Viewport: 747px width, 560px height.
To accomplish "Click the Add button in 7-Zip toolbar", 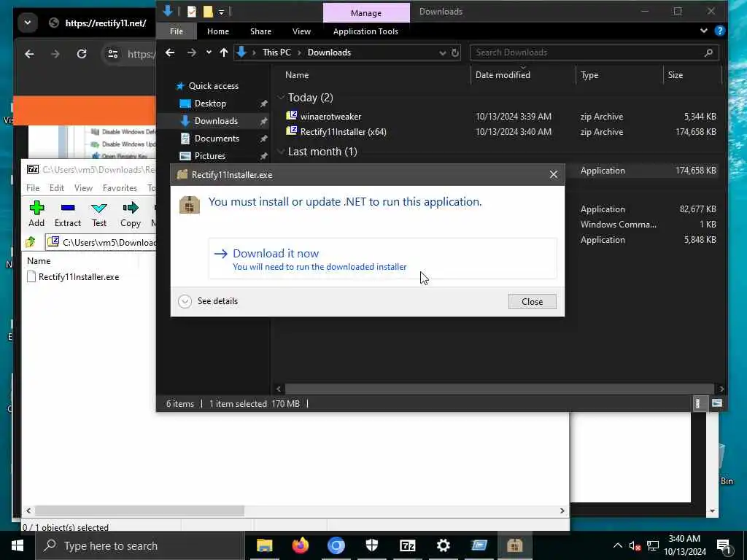I will point(36,214).
